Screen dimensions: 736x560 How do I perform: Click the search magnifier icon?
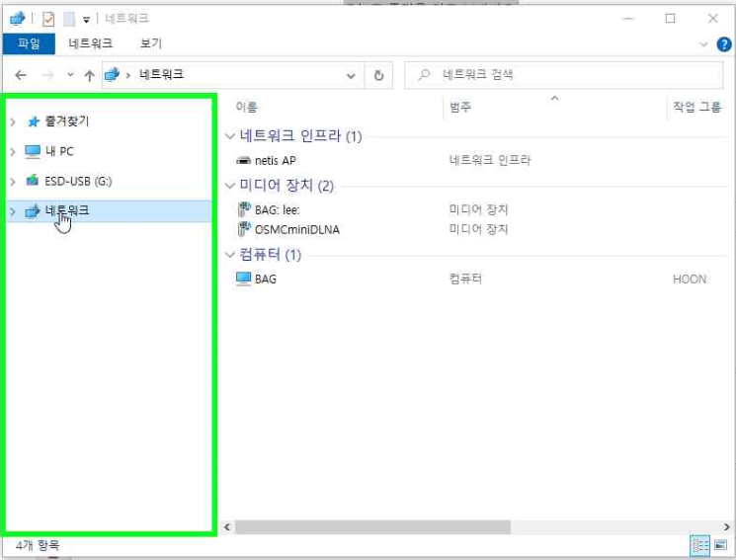[424, 75]
